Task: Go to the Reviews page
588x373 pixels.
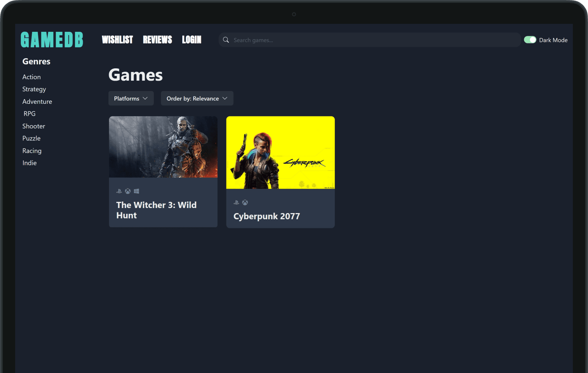Action: [x=157, y=40]
